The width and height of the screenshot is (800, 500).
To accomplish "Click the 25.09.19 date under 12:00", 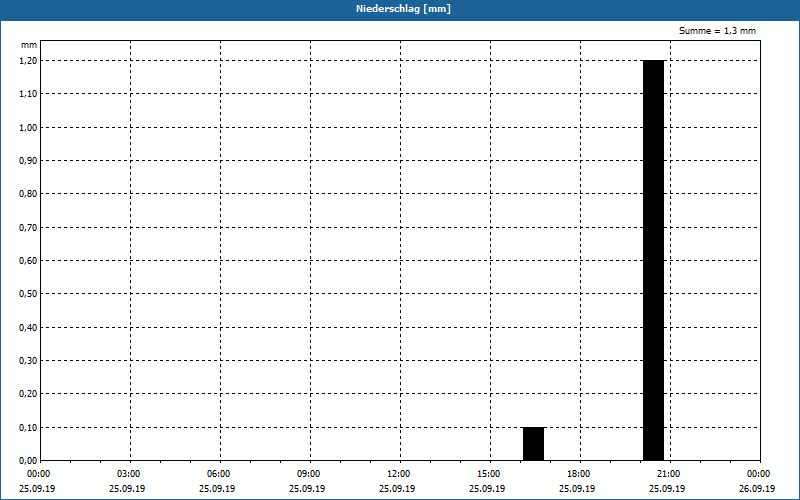I will click(397, 489).
